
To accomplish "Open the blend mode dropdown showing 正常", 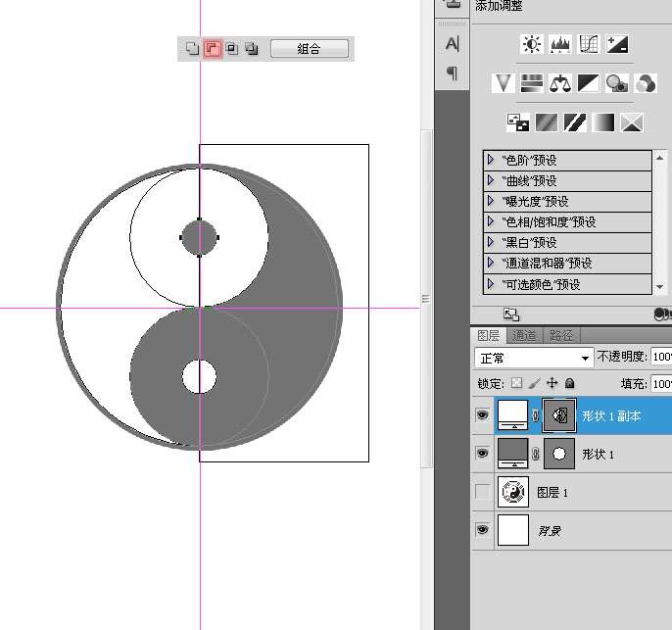I will (534, 358).
